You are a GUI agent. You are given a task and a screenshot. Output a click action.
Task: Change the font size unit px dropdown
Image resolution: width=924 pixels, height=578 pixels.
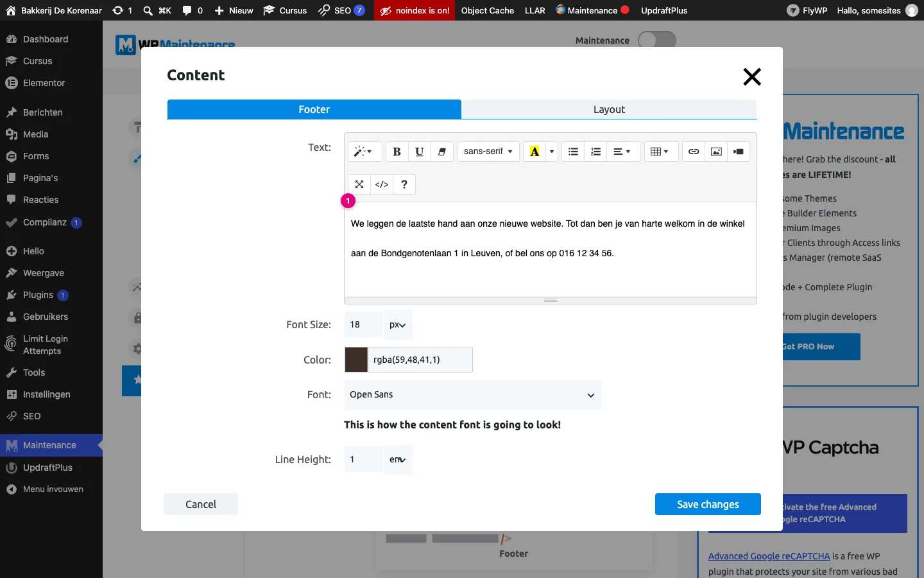[x=398, y=325]
